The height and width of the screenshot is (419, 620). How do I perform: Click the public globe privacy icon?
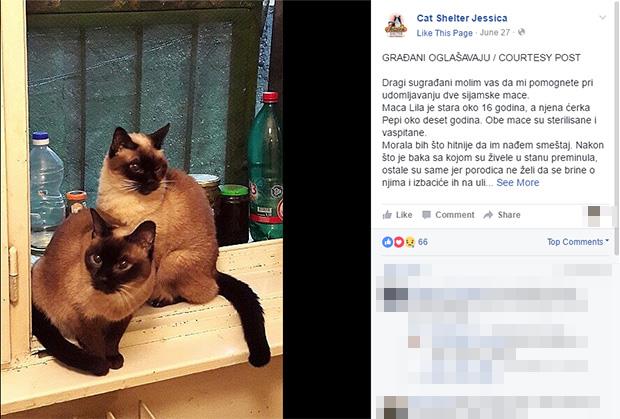[x=522, y=32]
